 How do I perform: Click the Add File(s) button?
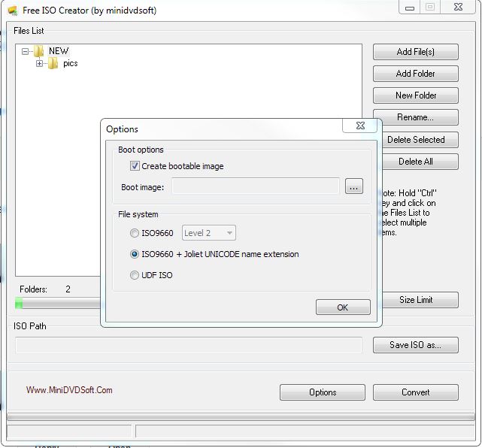pos(415,52)
